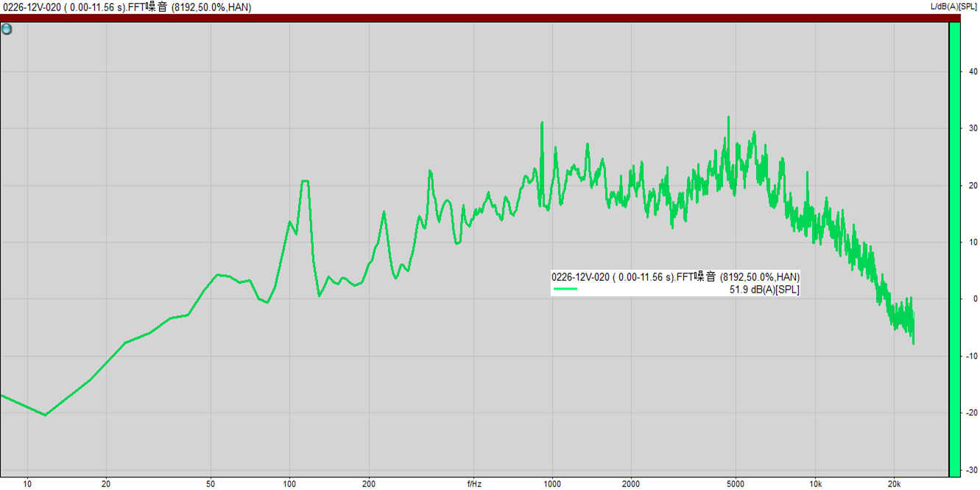This screenshot has width=980, height=490.
Task: Click the 50 tick on frequency axis
Action: pyautogui.click(x=211, y=484)
